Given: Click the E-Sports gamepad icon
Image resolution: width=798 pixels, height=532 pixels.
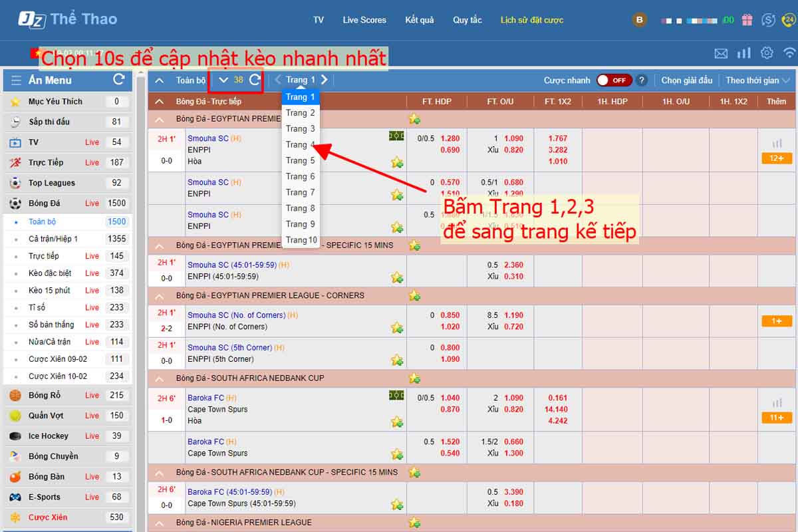Looking at the screenshot, I should 15,497.
